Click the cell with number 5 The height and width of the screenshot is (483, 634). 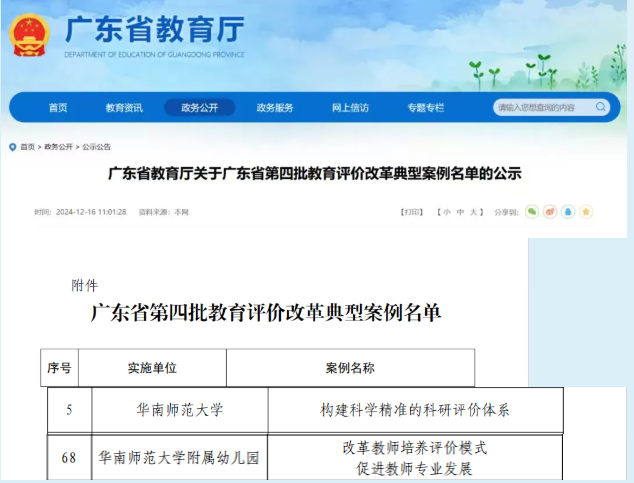pyautogui.click(x=70, y=410)
